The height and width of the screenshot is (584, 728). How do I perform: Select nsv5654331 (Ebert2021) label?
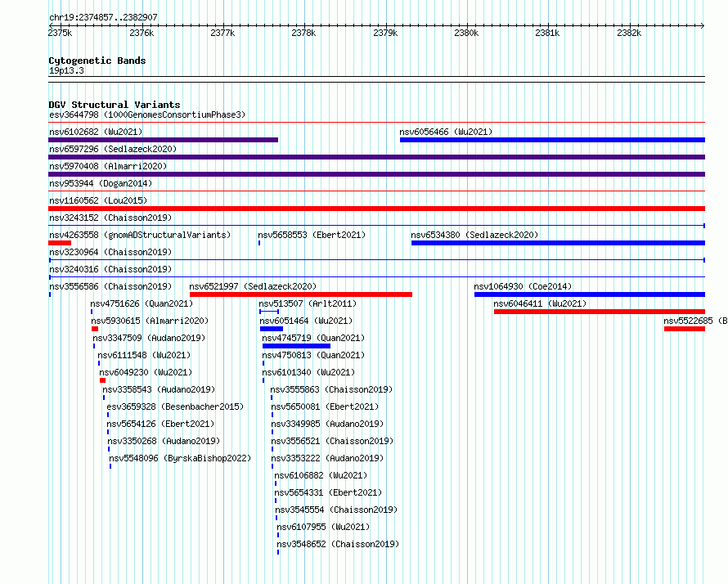coord(328,492)
